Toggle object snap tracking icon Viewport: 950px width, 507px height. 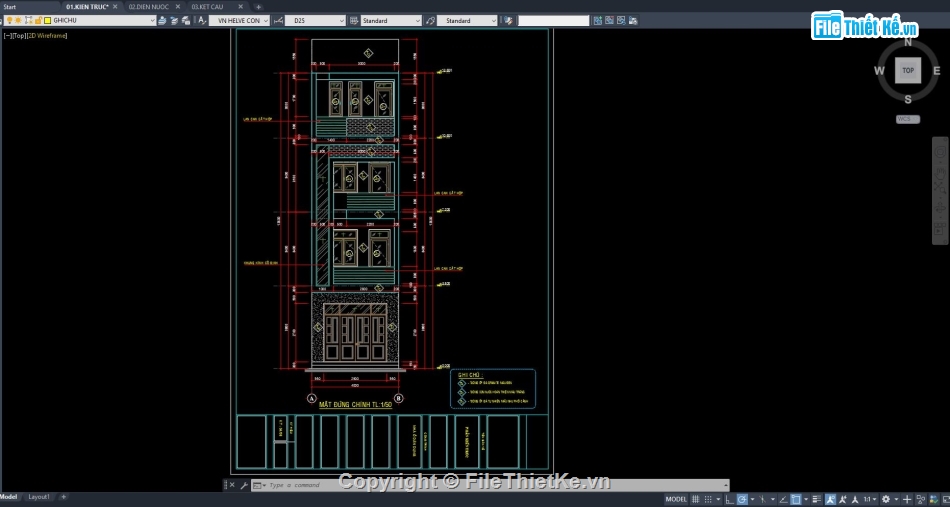point(783,499)
